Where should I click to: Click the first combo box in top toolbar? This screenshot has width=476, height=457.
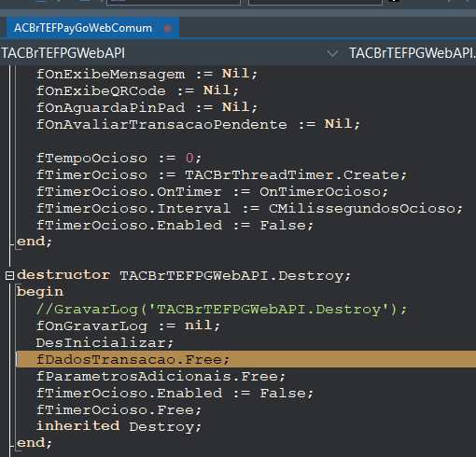174,2
